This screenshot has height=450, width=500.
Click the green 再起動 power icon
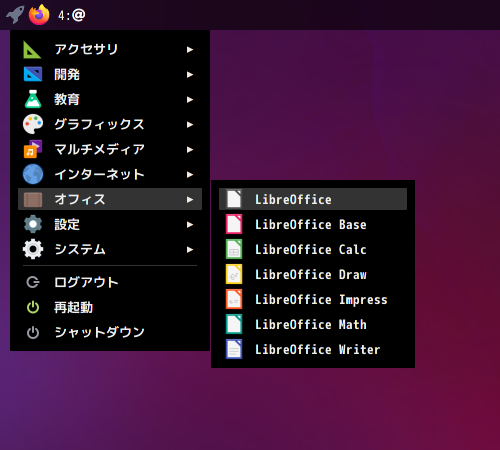coord(33,307)
